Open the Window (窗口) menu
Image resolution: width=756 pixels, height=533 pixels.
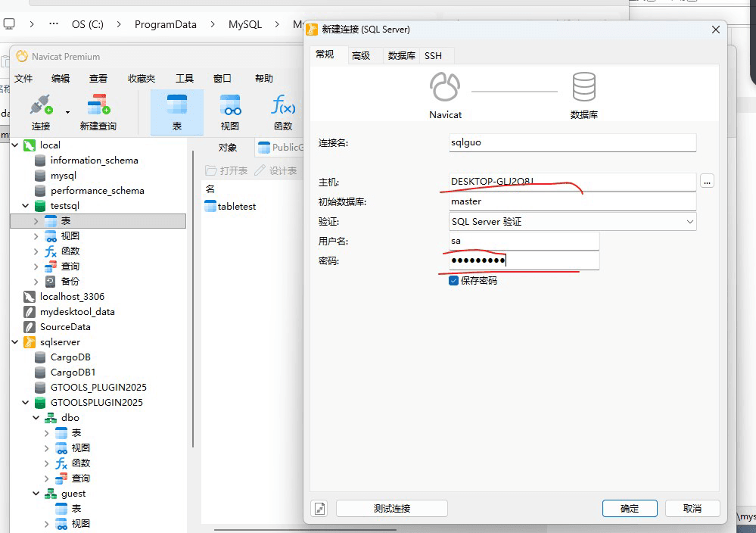(222, 78)
